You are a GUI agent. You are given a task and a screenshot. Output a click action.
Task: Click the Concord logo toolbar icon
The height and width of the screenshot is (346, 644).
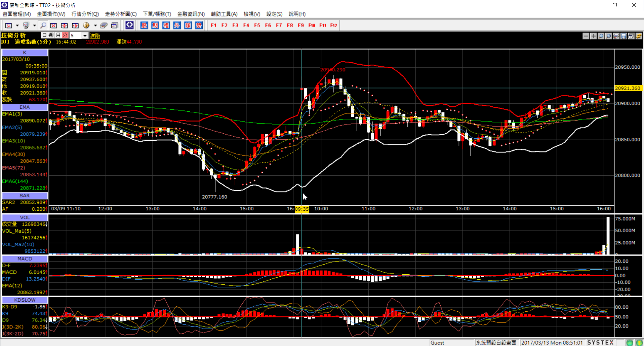tap(129, 25)
